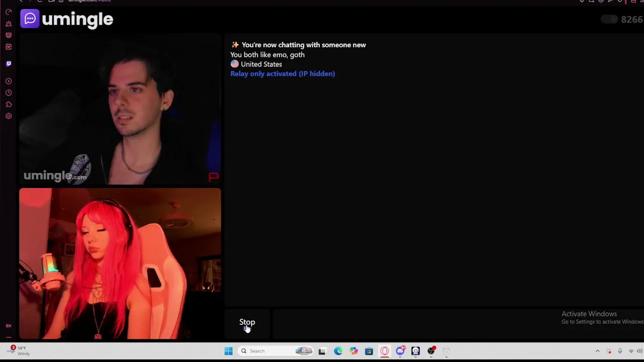644x362 pixels.
Task: Click the umingle purple chat-bubble logo
Action: click(x=30, y=19)
